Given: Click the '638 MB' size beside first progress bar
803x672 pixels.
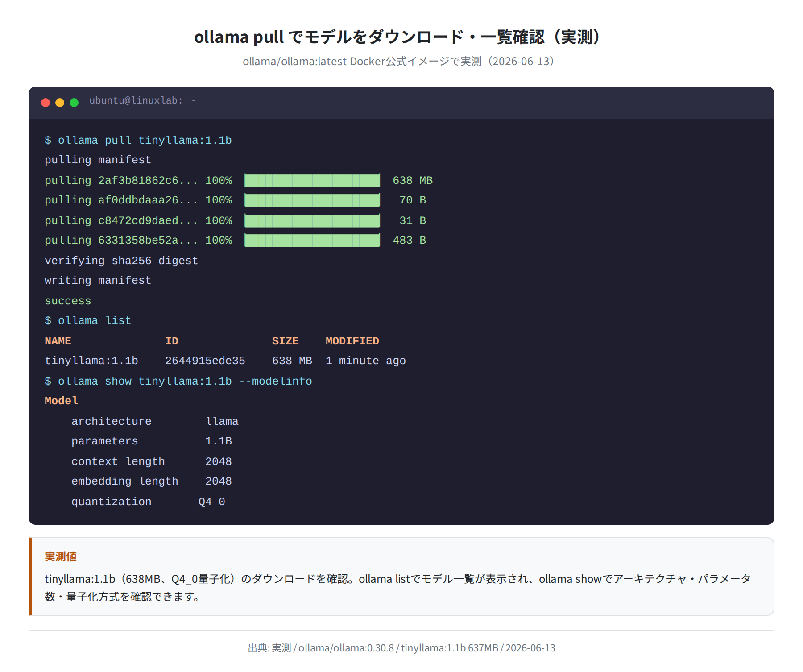Looking at the screenshot, I should (413, 180).
